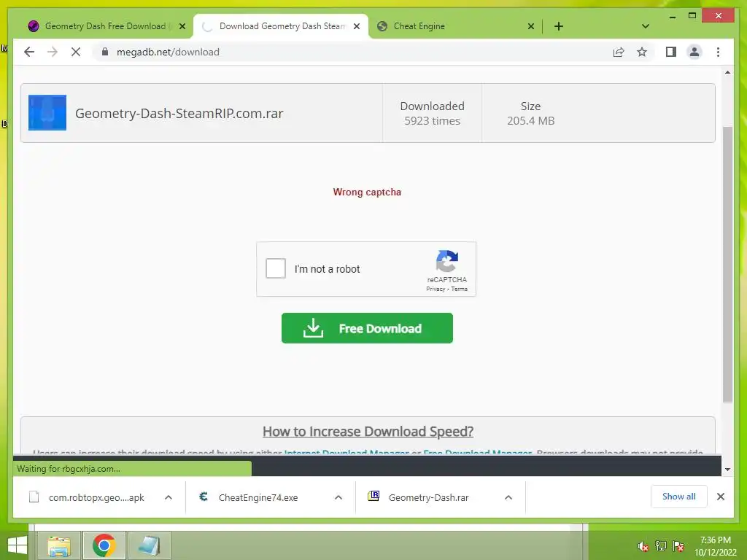Expand options for CheatEngine74.exe download

338,497
